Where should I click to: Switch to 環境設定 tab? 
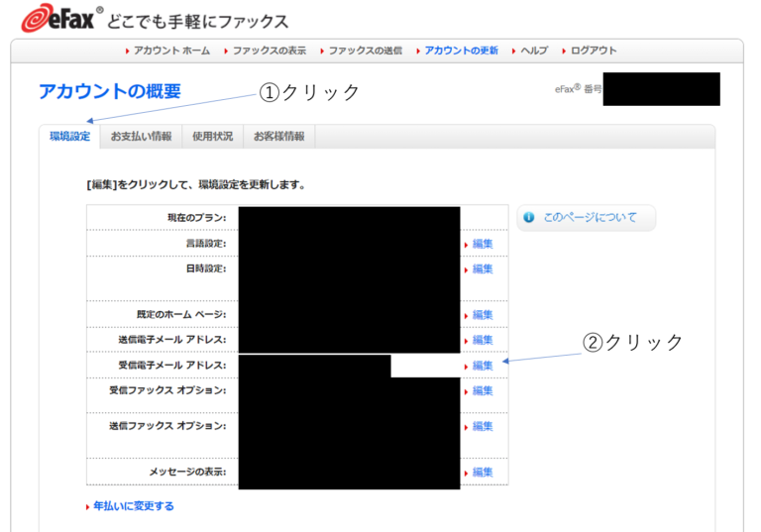69,137
